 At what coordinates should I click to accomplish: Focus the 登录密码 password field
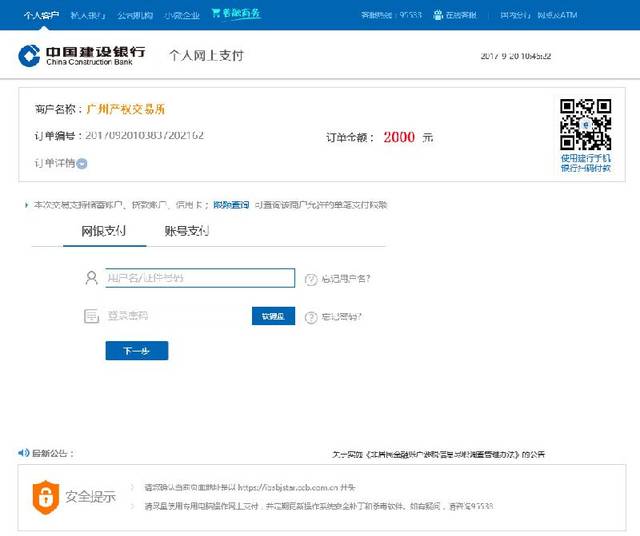pyautogui.click(x=178, y=316)
